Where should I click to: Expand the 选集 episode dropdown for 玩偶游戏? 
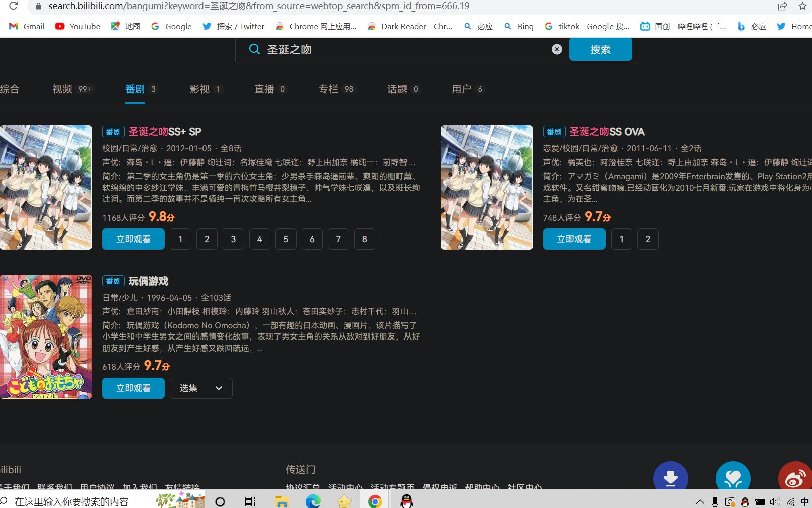coord(201,388)
